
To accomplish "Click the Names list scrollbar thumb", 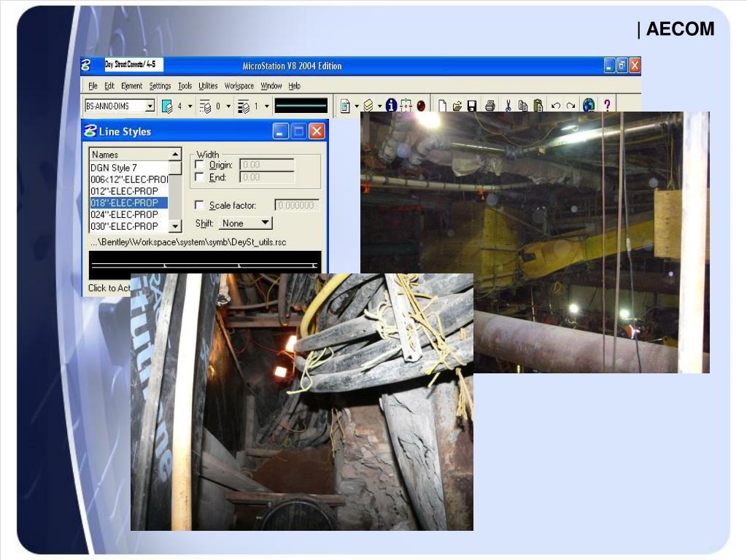I will click(175, 168).
